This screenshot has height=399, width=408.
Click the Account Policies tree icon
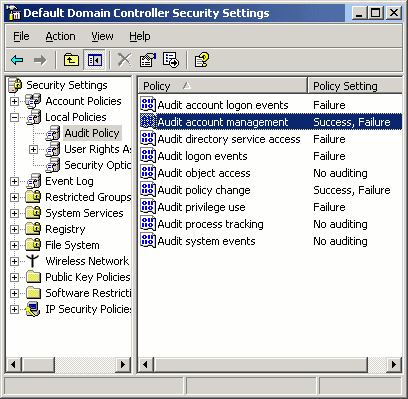pos(34,101)
